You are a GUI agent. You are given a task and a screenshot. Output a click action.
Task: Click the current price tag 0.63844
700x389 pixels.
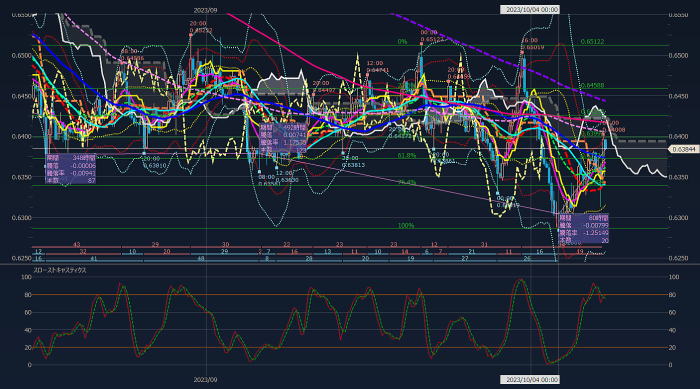click(684, 150)
